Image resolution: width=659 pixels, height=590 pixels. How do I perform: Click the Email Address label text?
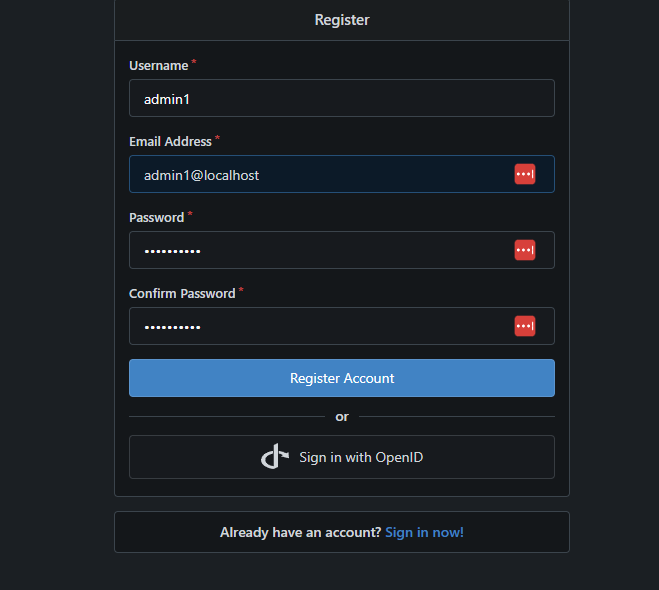[170, 142]
